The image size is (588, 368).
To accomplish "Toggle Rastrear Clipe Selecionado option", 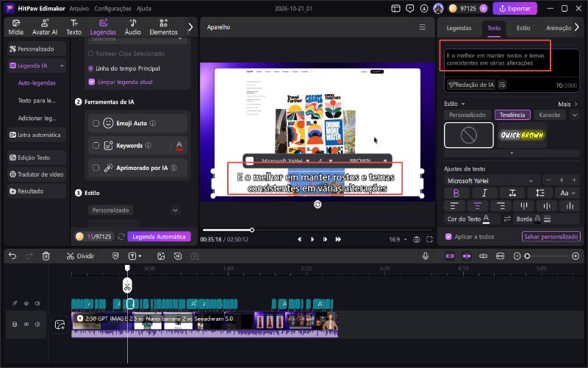I will tap(90, 54).
